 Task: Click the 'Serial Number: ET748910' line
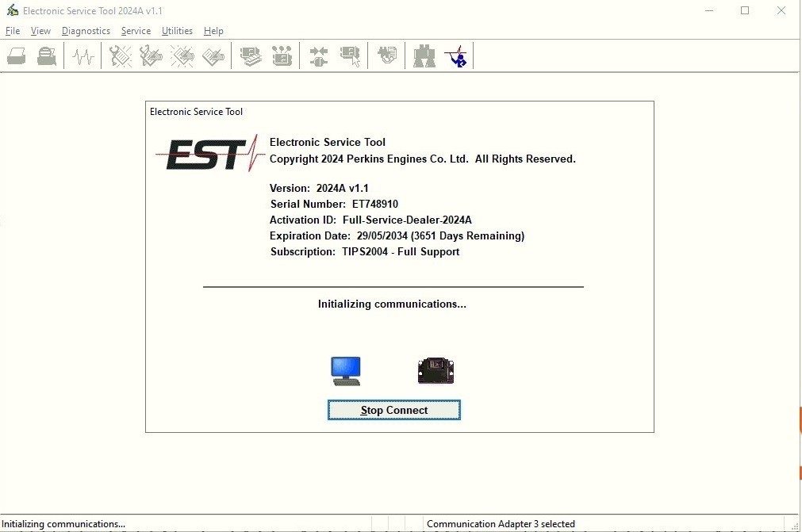pyautogui.click(x=334, y=204)
